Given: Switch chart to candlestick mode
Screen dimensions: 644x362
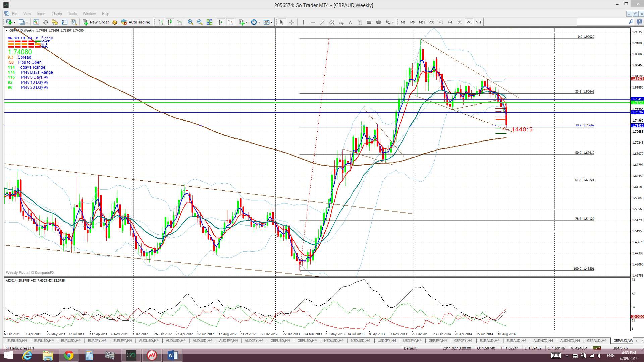Looking at the screenshot, I should pyautogui.click(x=170, y=22).
